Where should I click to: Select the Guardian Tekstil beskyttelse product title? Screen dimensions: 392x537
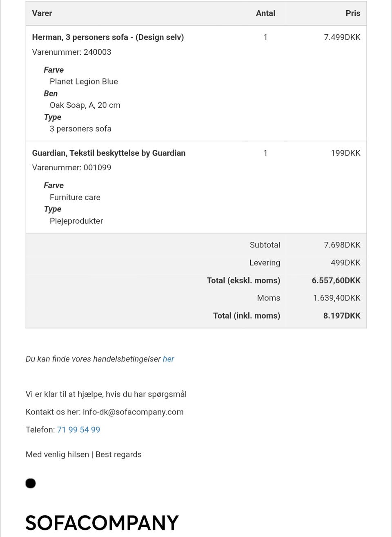tap(109, 153)
